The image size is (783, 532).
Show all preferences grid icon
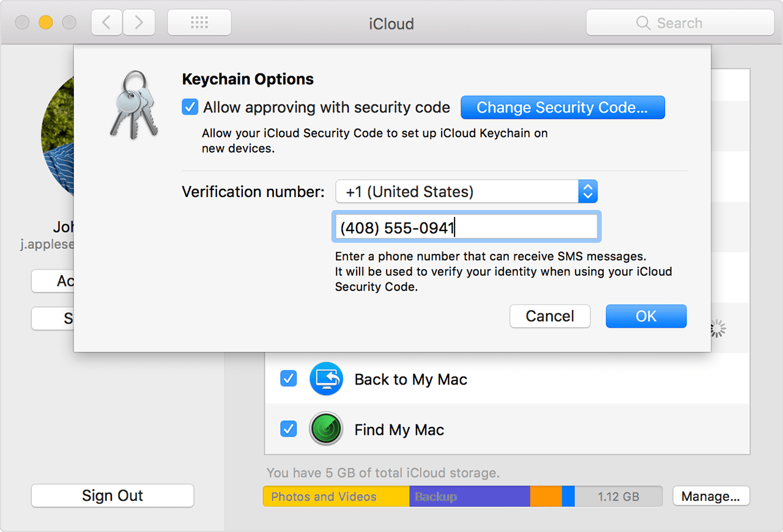tap(199, 23)
